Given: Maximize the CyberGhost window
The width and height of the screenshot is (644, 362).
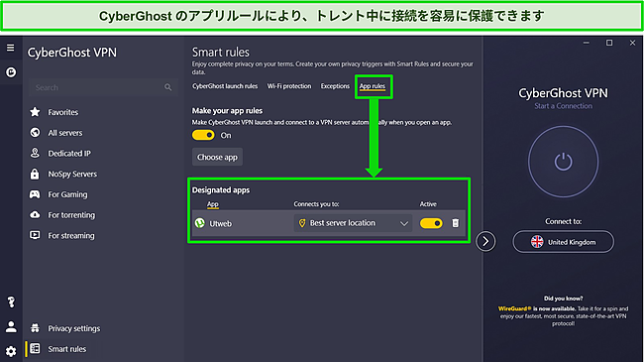Looking at the screenshot, I should pos(609,43).
